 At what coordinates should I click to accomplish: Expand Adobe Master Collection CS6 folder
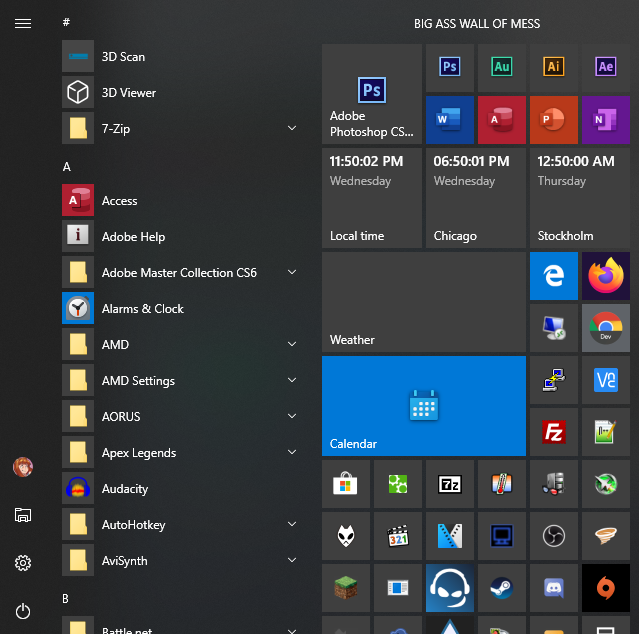[292, 272]
